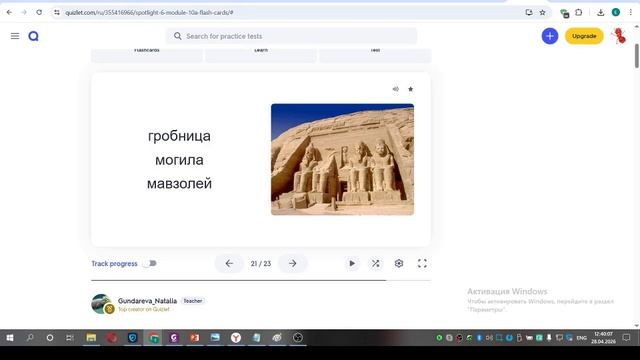Click the Teacher badge

tap(193, 301)
